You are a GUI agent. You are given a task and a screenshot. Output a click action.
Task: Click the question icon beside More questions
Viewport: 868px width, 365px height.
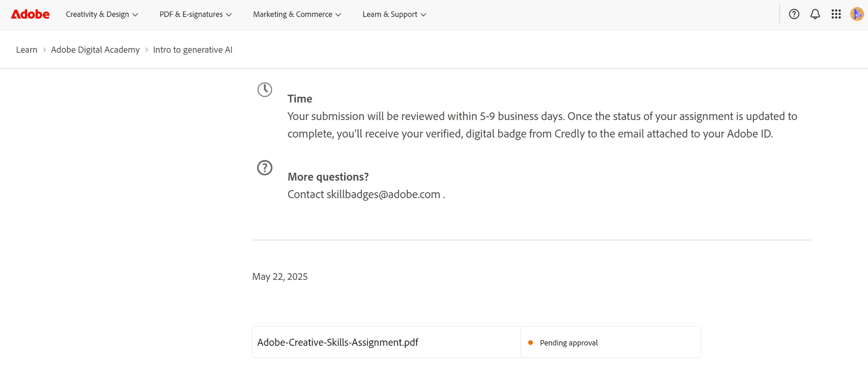(265, 168)
